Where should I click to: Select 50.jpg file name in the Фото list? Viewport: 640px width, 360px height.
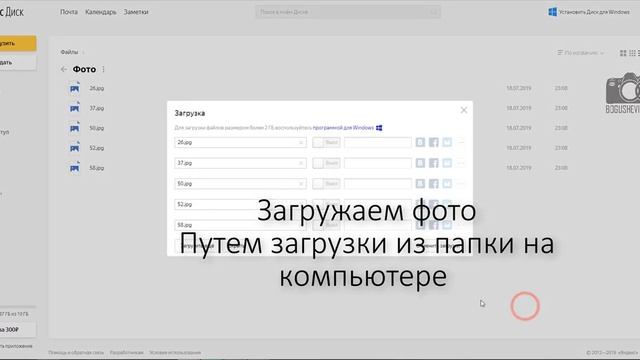click(97, 128)
